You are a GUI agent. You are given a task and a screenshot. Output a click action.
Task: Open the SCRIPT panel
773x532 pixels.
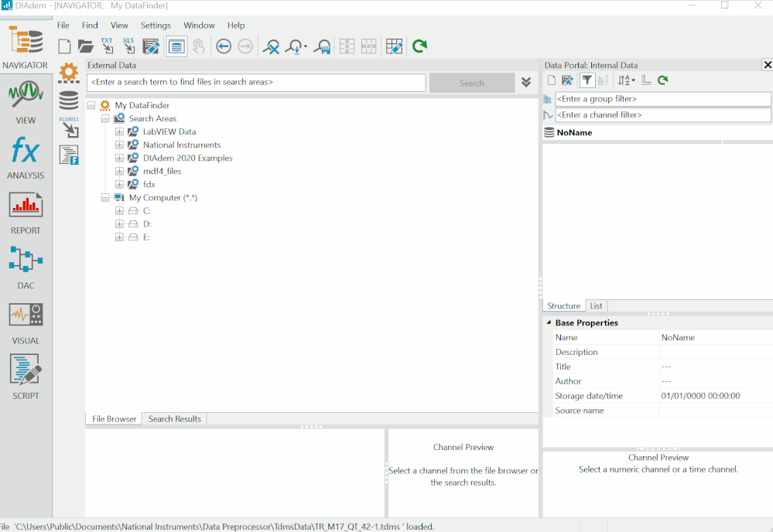coord(26,377)
